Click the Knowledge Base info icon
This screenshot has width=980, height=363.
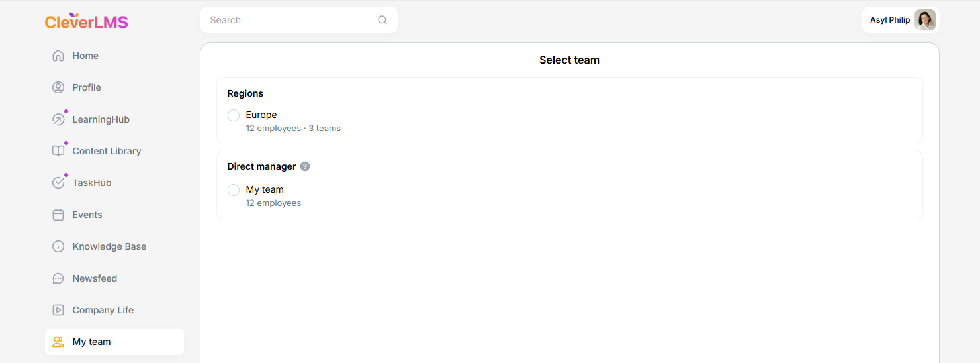(x=58, y=246)
